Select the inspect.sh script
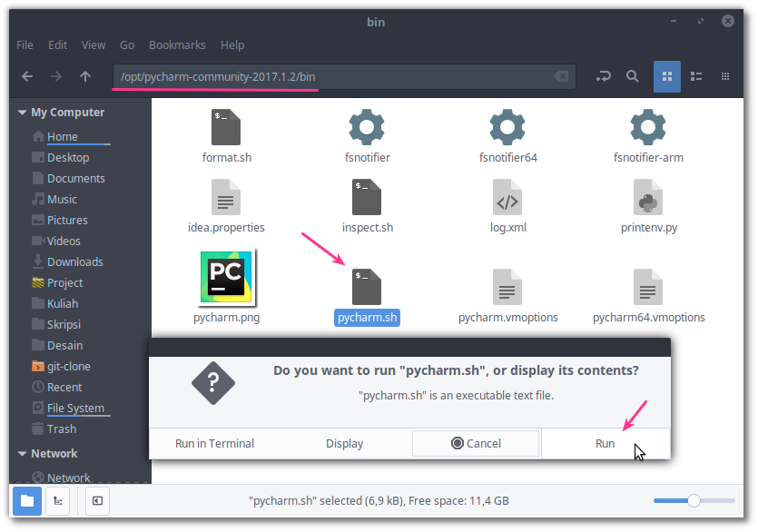Image resolution: width=758 pixels, height=532 pixels. (x=367, y=198)
